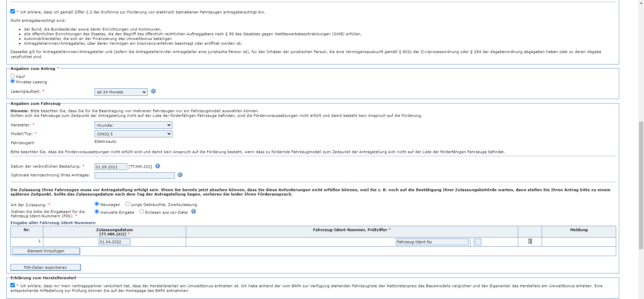Focus the Prüfziffer input field
This screenshot has height=299, width=644.
477,242
